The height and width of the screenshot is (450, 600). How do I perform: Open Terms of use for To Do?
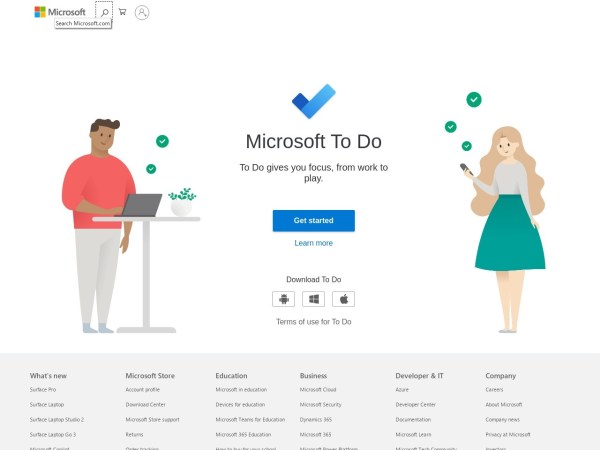314,322
